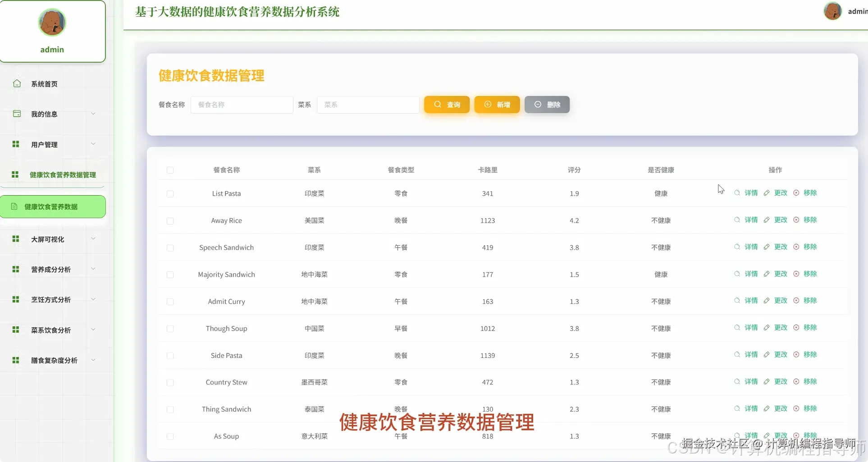
Task: Click the plus icon on 新增 button
Action: coord(487,104)
